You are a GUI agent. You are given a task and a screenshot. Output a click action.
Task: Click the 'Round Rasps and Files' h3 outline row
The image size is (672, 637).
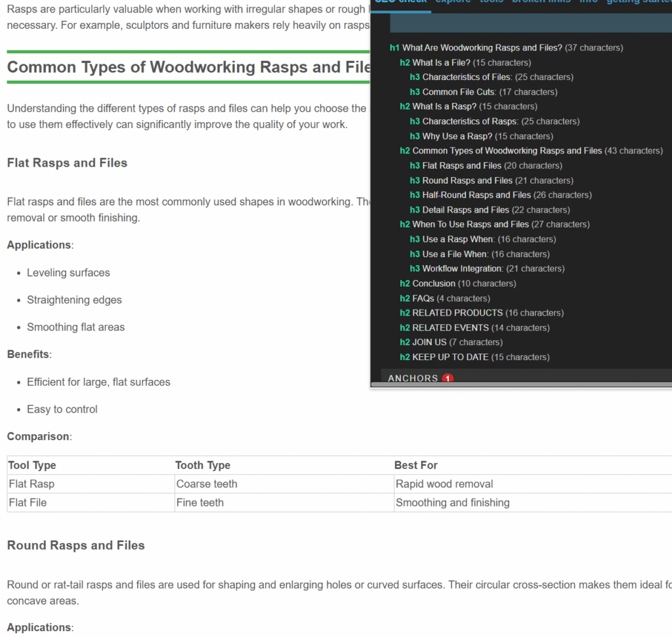click(491, 181)
